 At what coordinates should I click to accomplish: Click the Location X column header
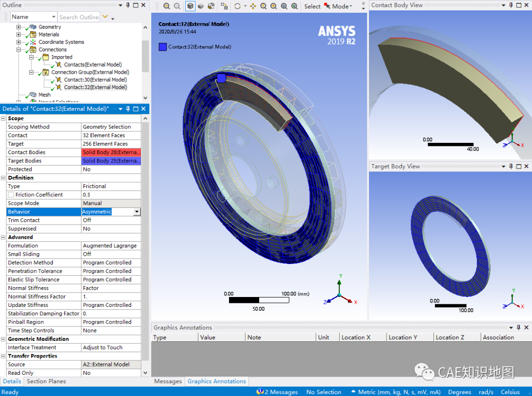363,337
